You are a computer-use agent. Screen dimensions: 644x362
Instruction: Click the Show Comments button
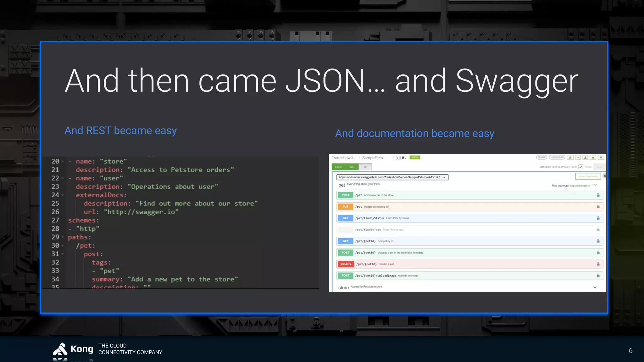(x=588, y=176)
